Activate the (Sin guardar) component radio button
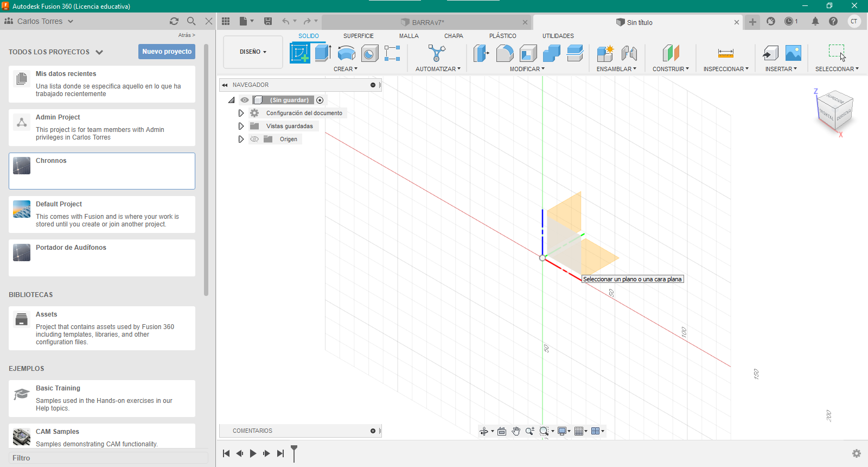The width and height of the screenshot is (868, 467). 320,100
